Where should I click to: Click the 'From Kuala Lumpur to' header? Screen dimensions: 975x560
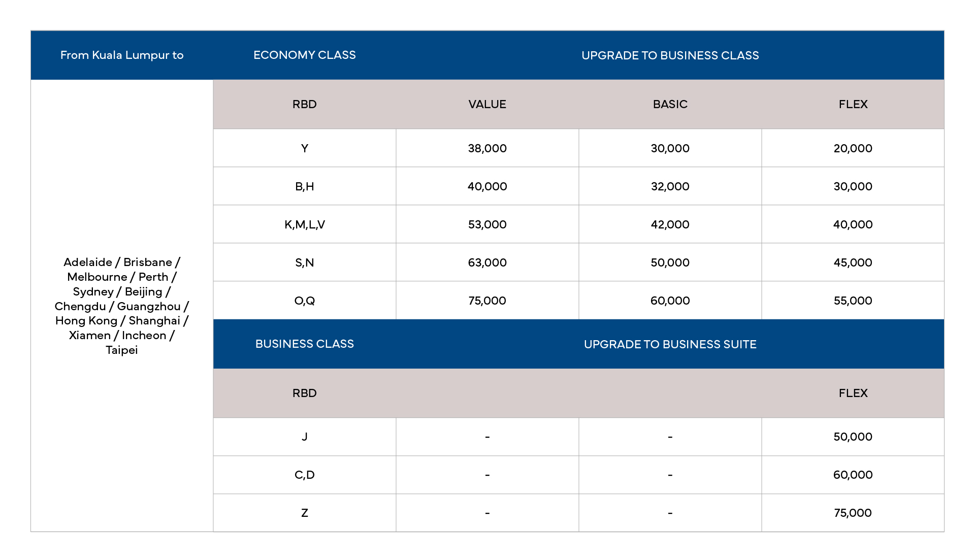pyautogui.click(x=122, y=55)
